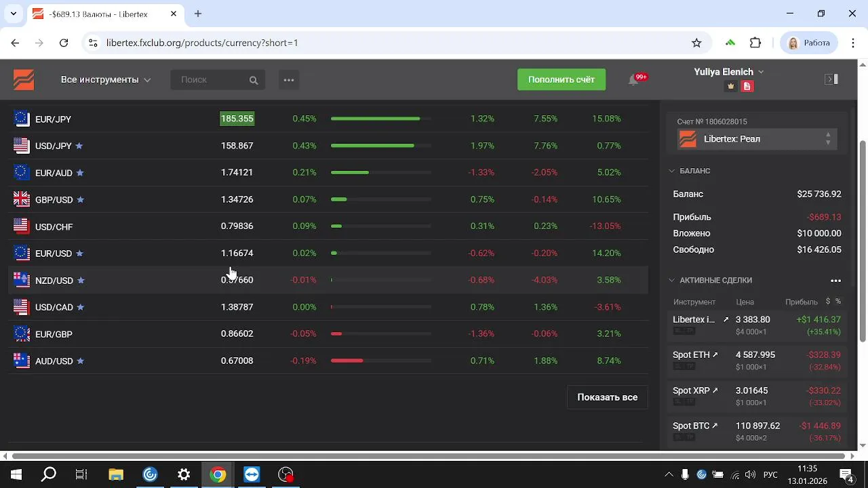Open Chrome tab search dropdown arrow

click(x=13, y=14)
